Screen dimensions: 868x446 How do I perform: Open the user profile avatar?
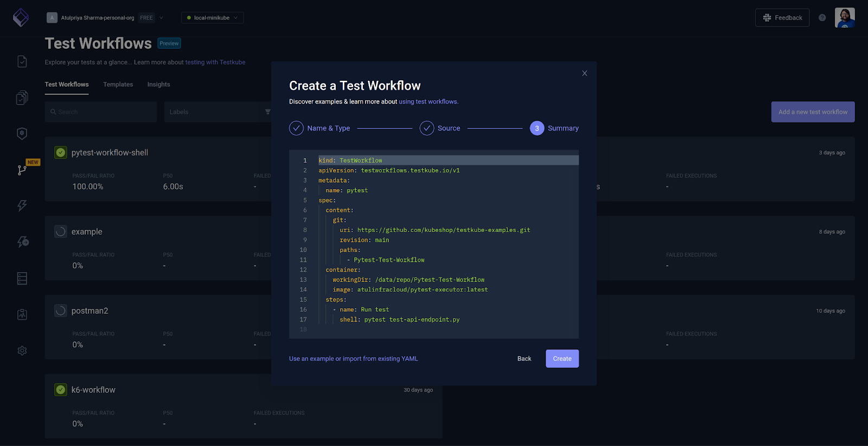tap(845, 18)
